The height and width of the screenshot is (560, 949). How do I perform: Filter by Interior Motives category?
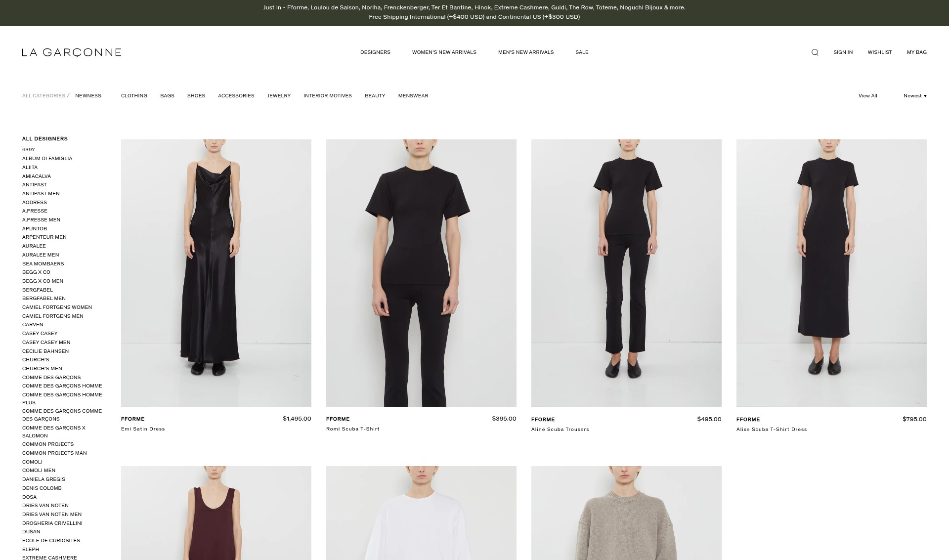point(327,96)
